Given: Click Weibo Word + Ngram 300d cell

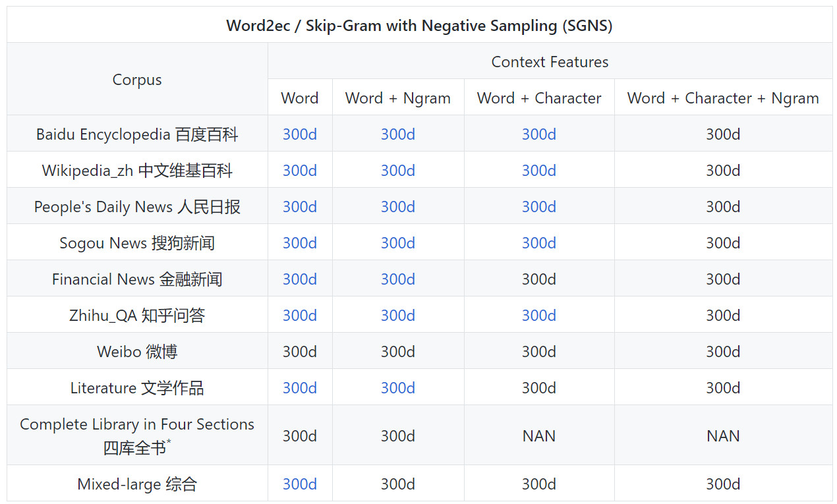Looking at the screenshot, I should tap(398, 352).
